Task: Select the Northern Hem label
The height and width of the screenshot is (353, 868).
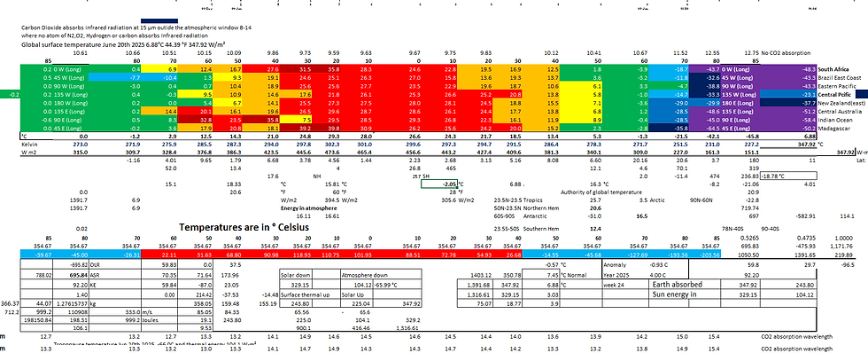Action: click(541, 208)
